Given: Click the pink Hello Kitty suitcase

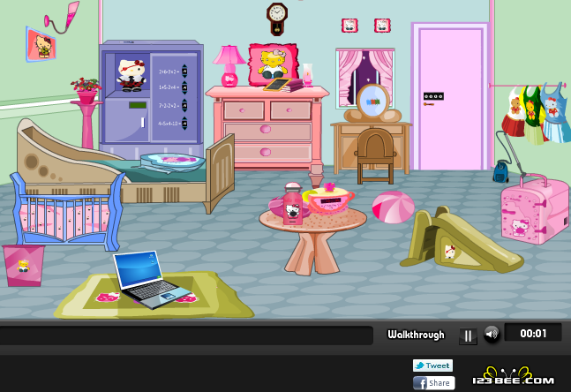Looking at the screenshot, I should [x=534, y=210].
